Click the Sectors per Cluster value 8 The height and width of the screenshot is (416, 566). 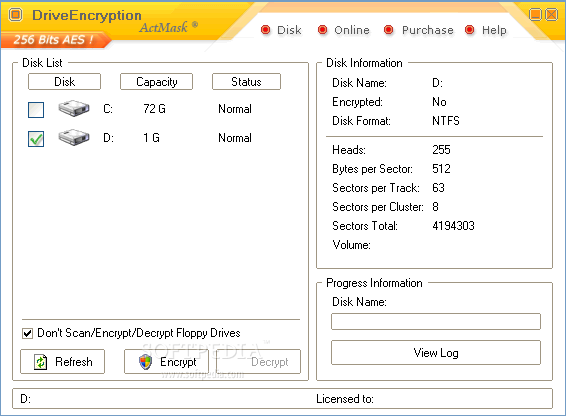click(x=435, y=207)
